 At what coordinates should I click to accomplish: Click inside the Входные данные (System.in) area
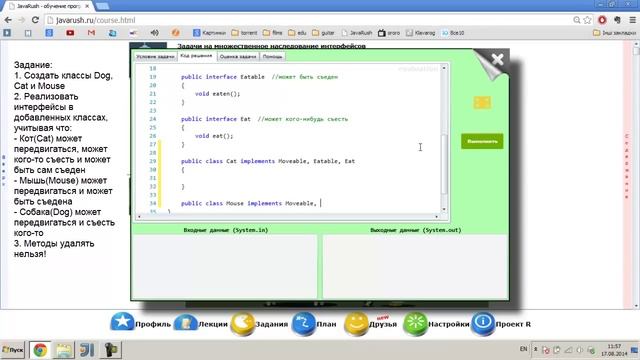(225, 266)
